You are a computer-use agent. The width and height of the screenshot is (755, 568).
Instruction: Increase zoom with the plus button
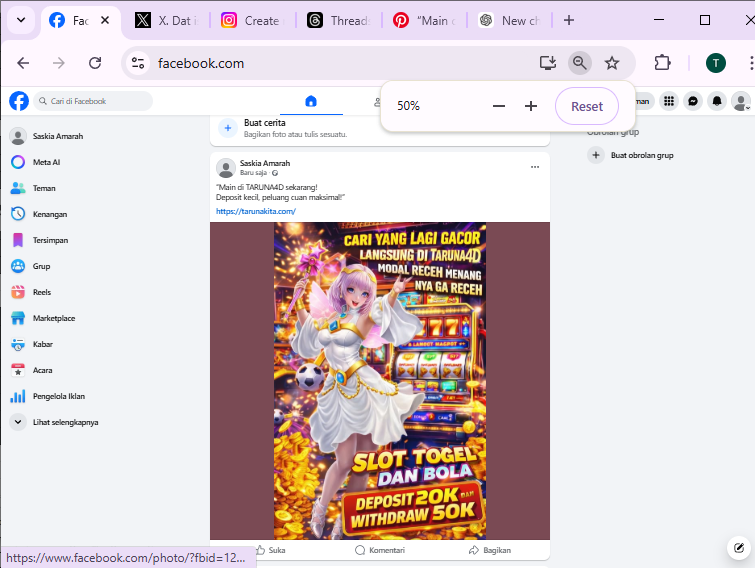point(531,106)
